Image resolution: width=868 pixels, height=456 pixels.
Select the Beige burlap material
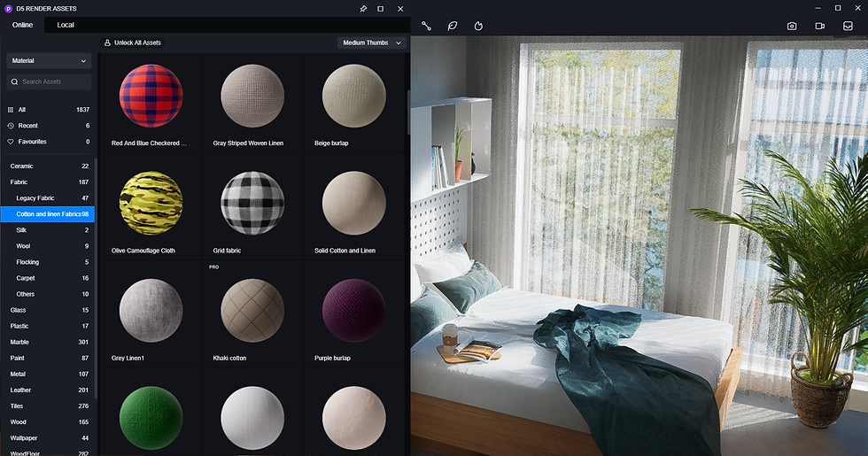point(354,97)
